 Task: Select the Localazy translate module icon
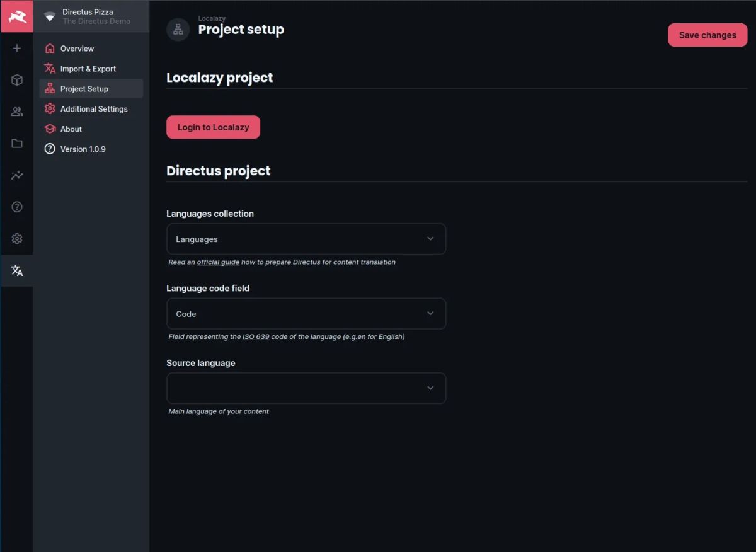point(17,271)
